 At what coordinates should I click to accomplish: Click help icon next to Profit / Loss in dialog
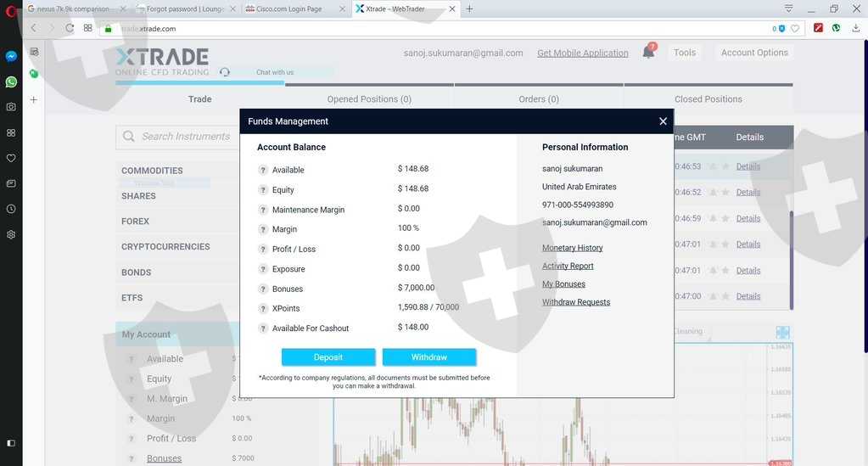click(263, 250)
